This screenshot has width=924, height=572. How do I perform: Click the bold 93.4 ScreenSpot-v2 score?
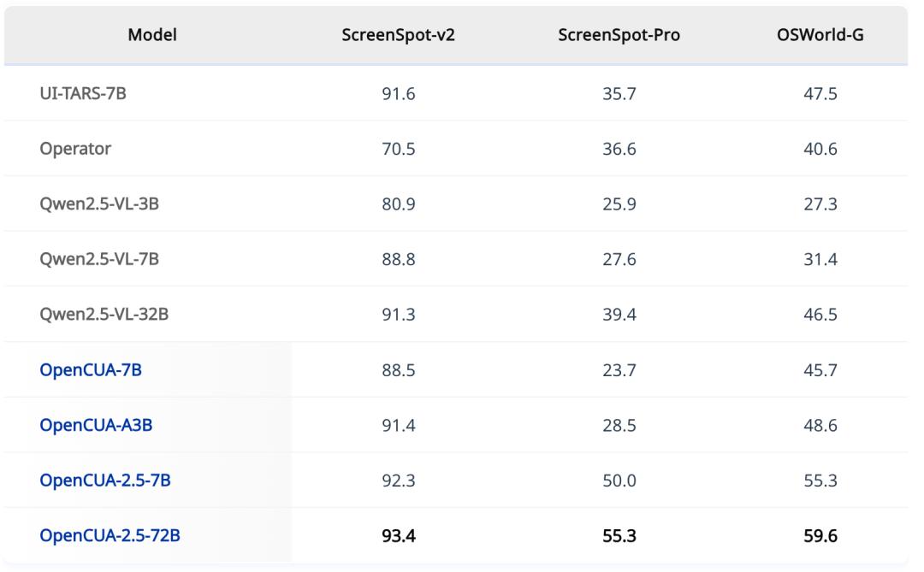(x=399, y=535)
